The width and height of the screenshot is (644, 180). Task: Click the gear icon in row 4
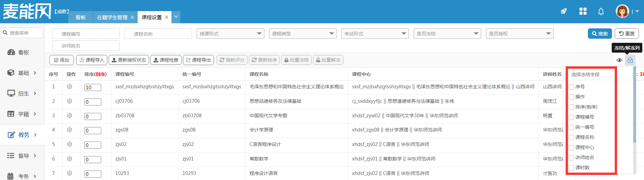pos(70,130)
